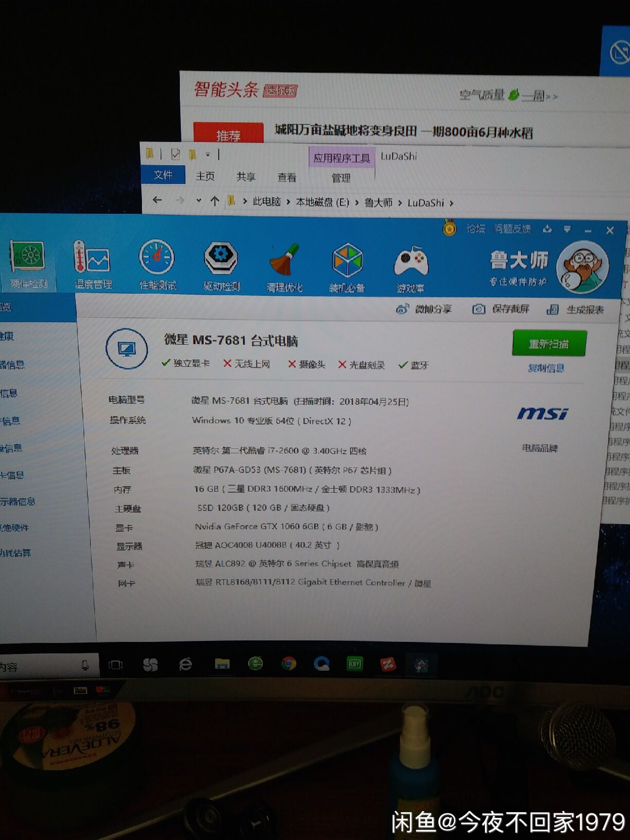Click the microphone icon in taskbar search box
The height and width of the screenshot is (840, 630).
pyautogui.click(x=85, y=666)
